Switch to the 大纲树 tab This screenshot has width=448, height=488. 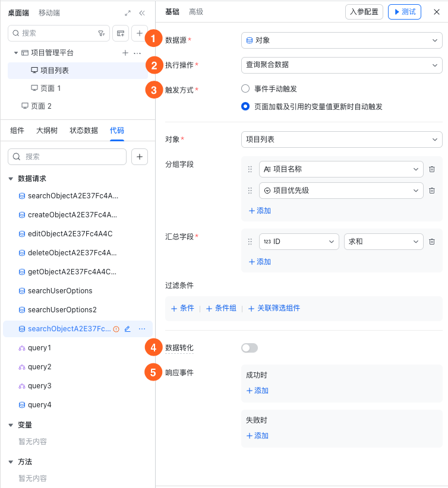click(47, 131)
